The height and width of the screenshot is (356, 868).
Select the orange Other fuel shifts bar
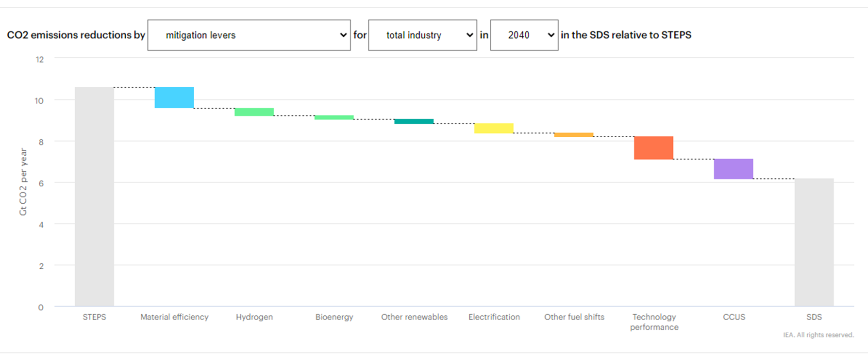point(574,135)
